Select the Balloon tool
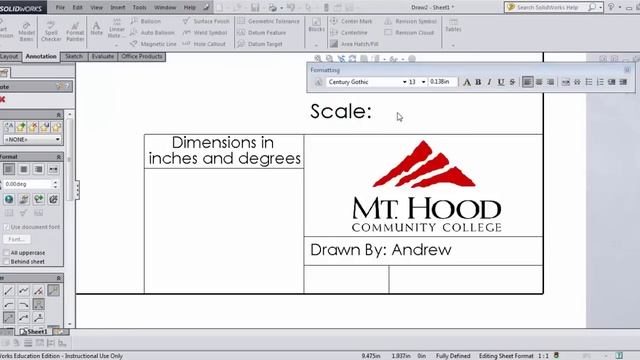Image resolution: width=640 pixels, height=360 pixels. (x=146, y=21)
